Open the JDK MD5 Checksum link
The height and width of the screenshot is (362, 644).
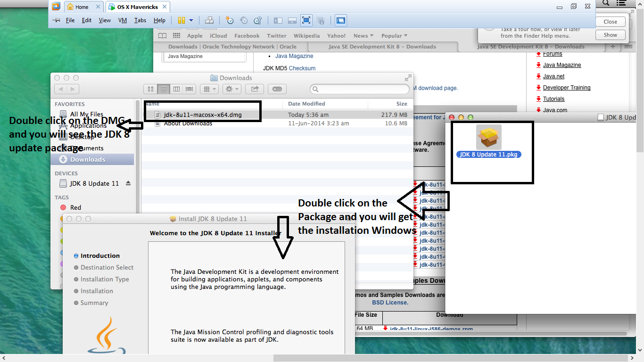[x=302, y=68]
